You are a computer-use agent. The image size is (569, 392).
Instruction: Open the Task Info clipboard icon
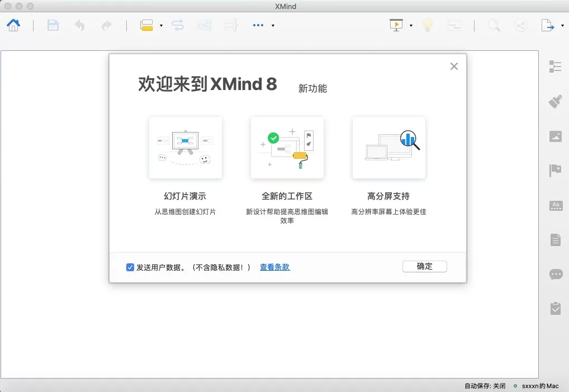[x=555, y=308]
